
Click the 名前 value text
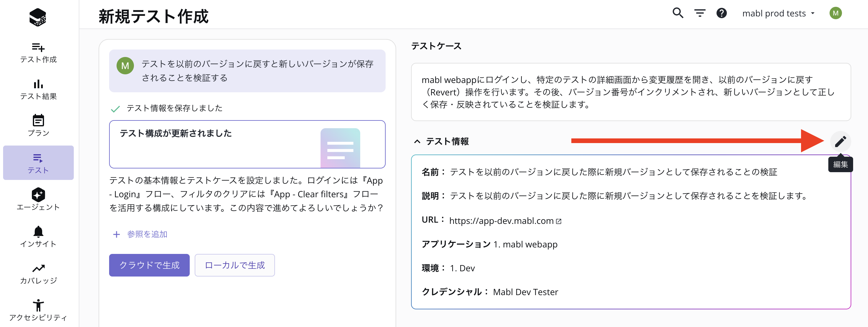click(613, 172)
